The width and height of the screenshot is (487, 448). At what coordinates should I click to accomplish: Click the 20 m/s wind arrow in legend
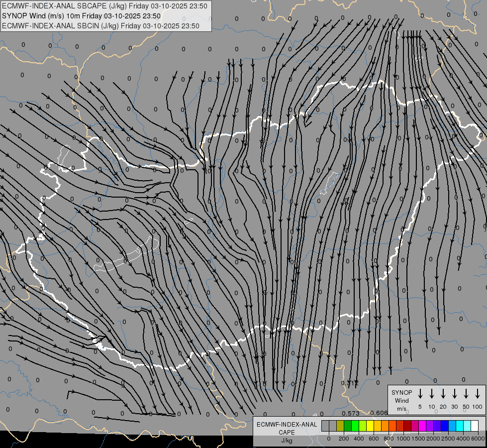click(x=443, y=393)
